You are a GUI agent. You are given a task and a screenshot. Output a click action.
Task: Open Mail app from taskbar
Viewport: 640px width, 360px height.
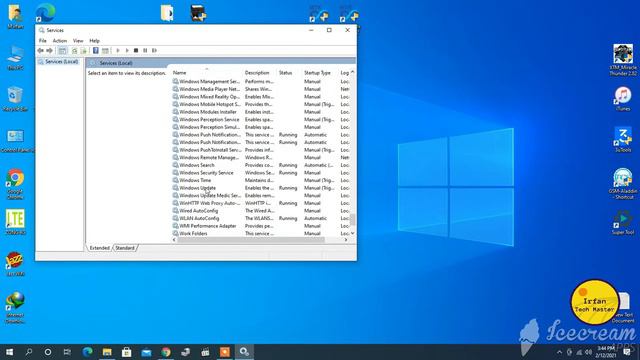146,352
